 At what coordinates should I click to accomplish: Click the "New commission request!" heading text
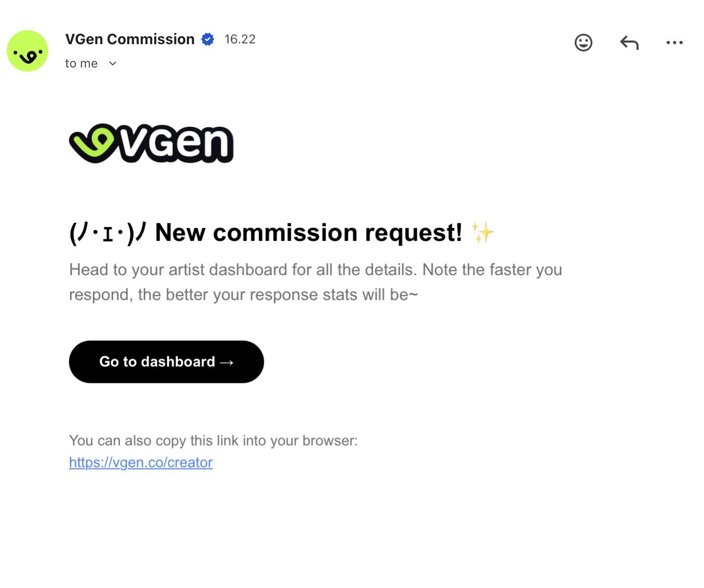pos(308,233)
